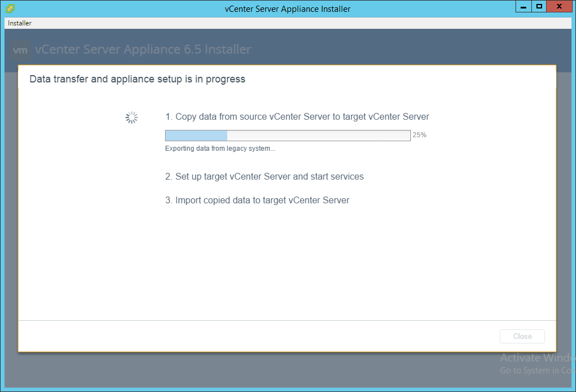Image resolution: width=576 pixels, height=392 pixels.
Task: Click step '1. Copy data from source vCenter Server'
Action: coord(297,117)
